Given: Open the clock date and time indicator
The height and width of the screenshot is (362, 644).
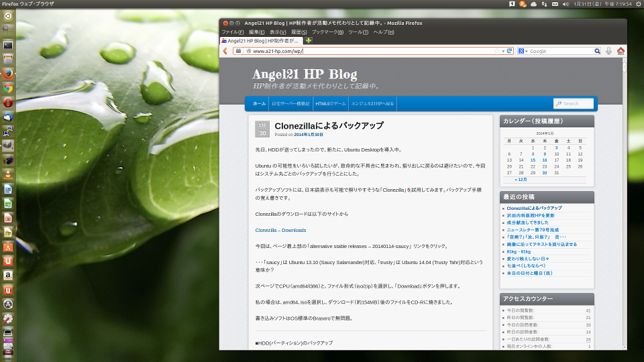Looking at the screenshot, I should [602, 4].
